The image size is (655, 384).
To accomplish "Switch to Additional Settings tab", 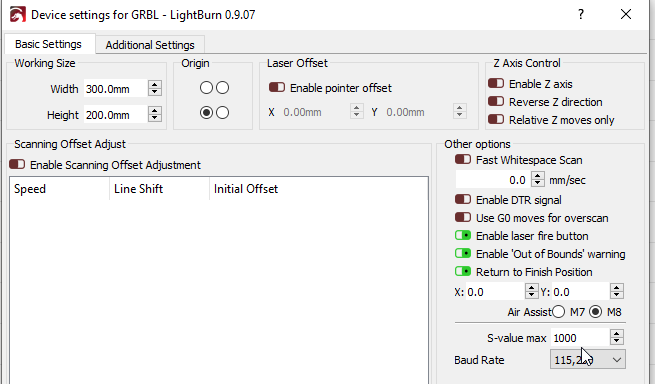I will (x=150, y=45).
